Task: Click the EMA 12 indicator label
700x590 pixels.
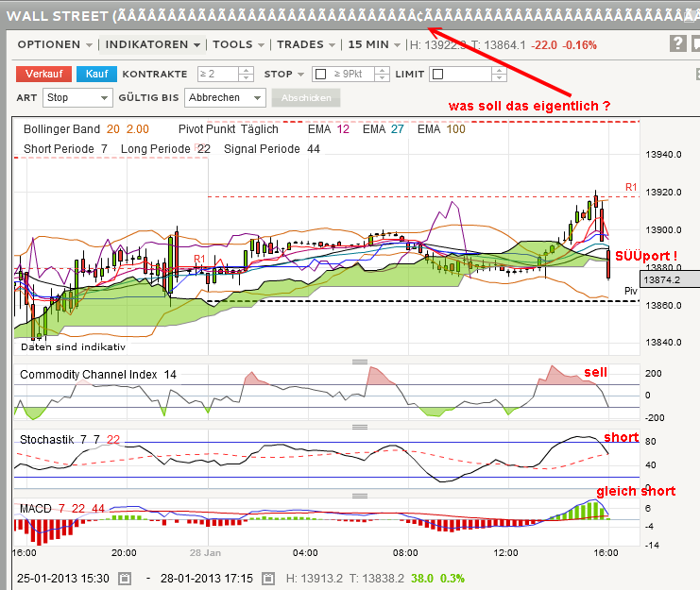Action: coord(329,129)
